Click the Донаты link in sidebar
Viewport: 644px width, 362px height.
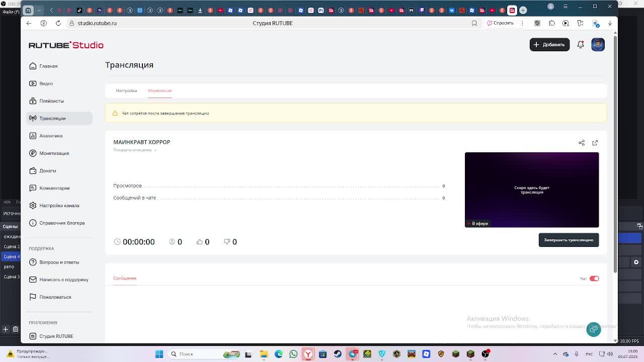[48, 171]
